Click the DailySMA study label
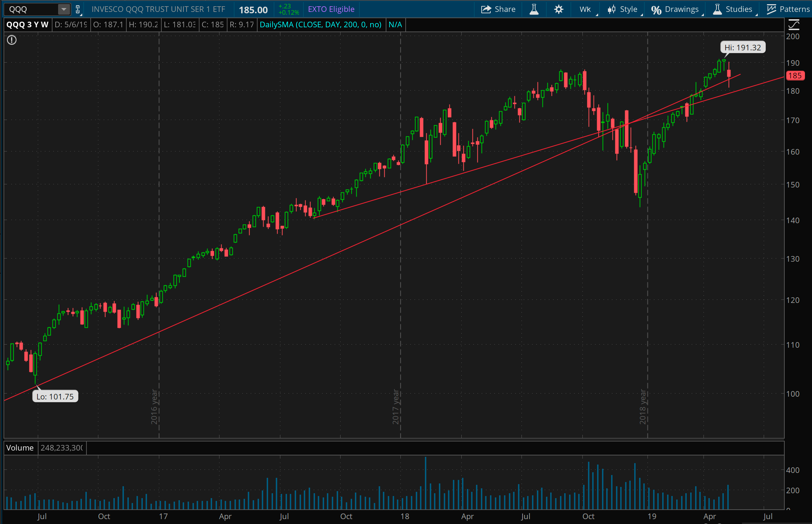812x524 pixels. pos(321,25)
